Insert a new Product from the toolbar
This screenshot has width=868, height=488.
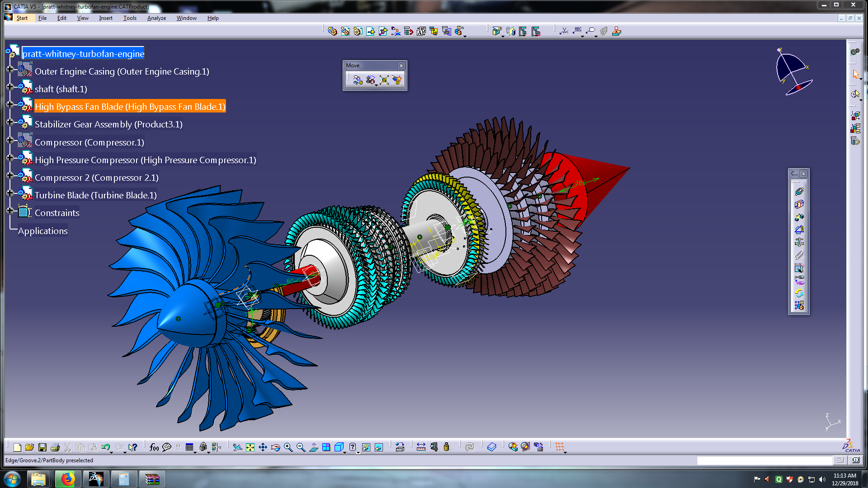click(345, 31)
